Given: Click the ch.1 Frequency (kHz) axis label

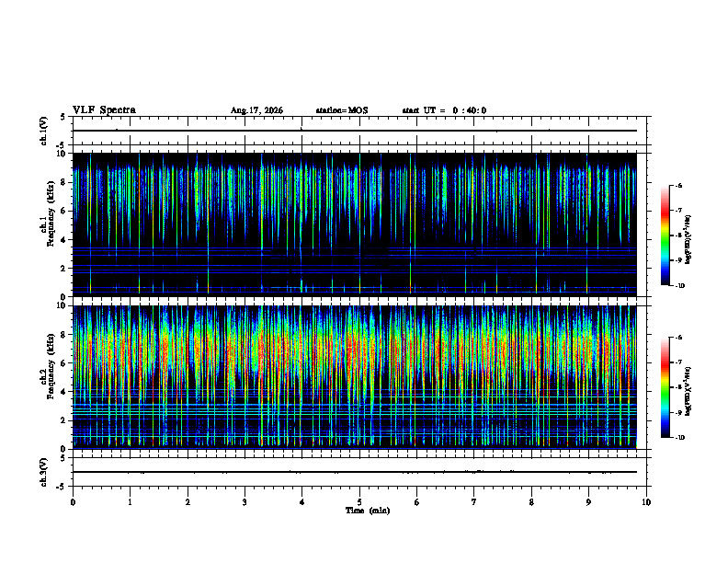Looking at the screenshot, I should coord(47,213).
